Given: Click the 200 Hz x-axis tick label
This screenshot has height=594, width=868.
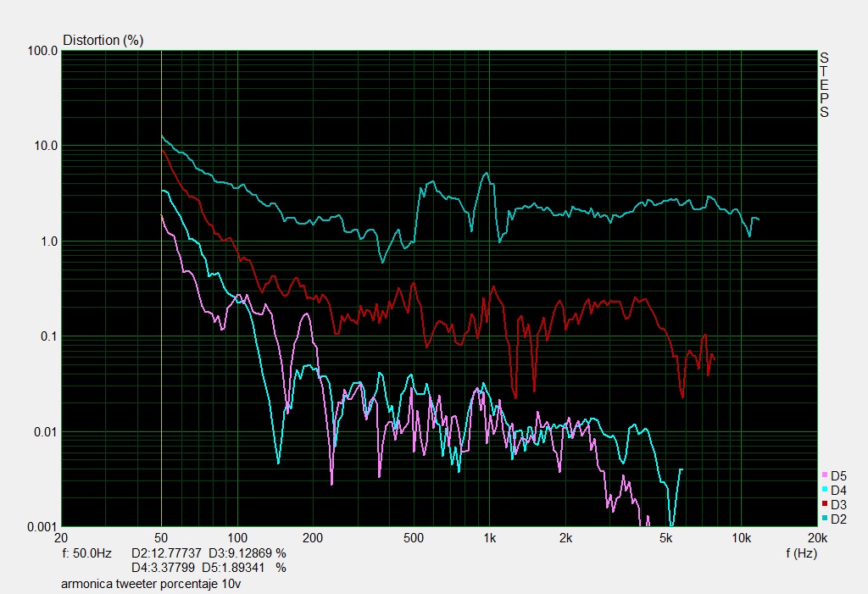Looking at the screenshot, I should click(313, 538).
